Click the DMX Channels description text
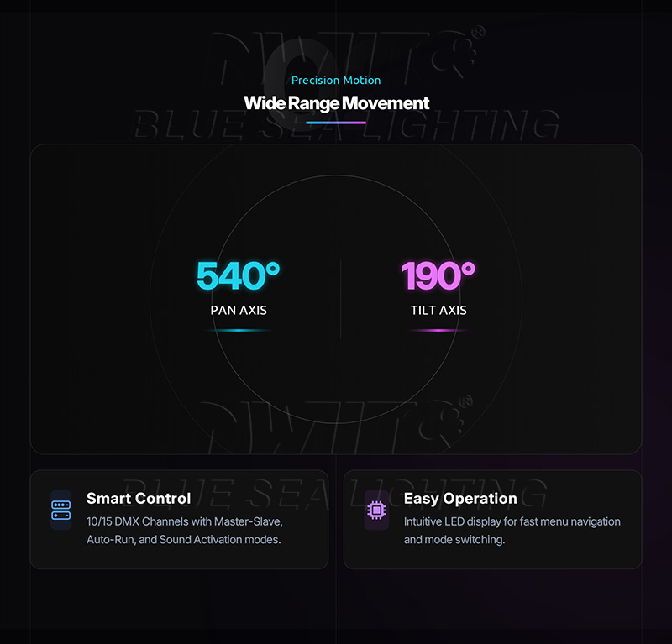Screen dimensions: 672x644 coord(184,531)
